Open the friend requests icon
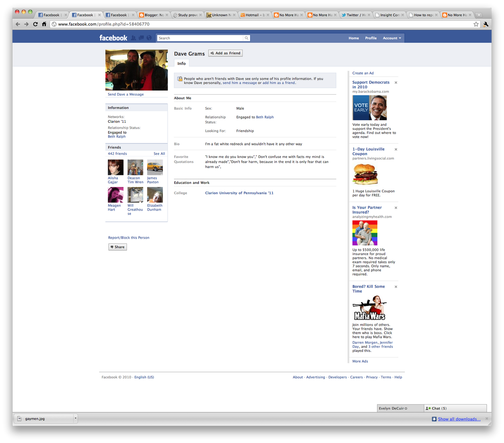The height and width of the screenshot is (443, 504). (x=134, y=38)
